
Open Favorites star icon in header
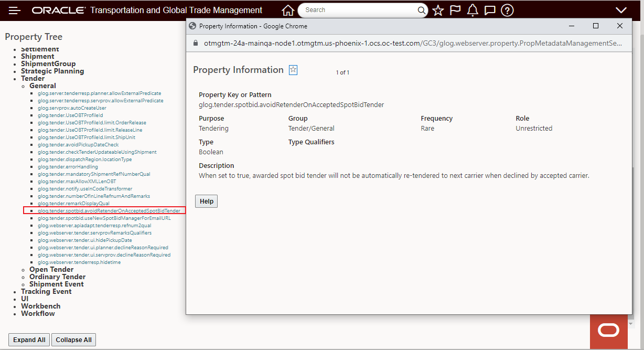pos(438,10)
